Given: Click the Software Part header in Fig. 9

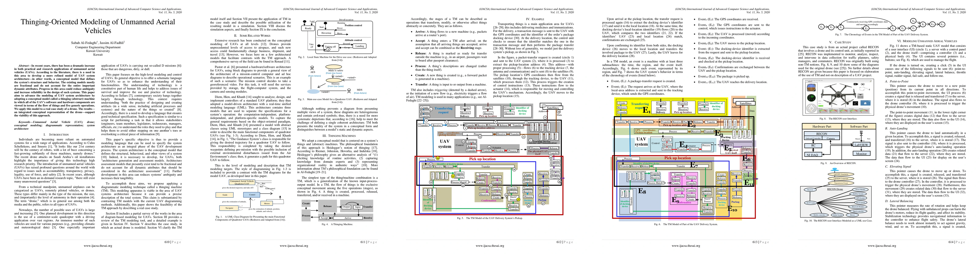Looking at the screenshot, I should pyautogui.click(x=859, y=126).
